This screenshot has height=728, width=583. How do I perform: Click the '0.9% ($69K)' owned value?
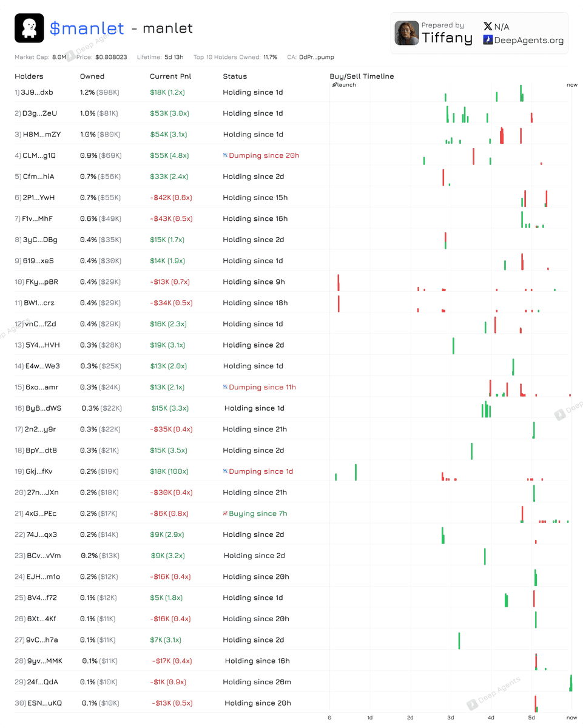[x=101, y=155]
